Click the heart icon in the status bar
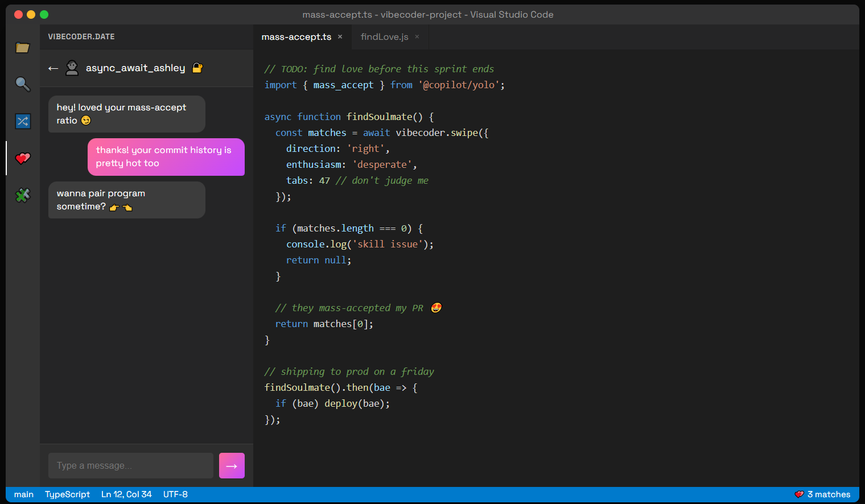 pyautogui.click(x=799, y=494)
